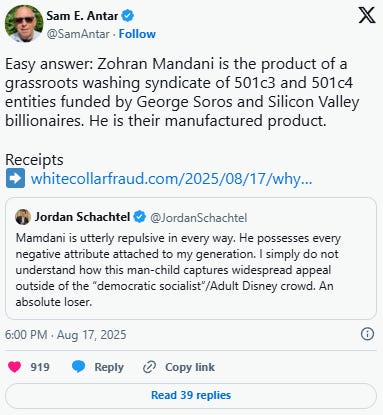Follow the @SamAntar account
Image resolution: width=383 pixels, height=415 pixels.
pos(137,34)
